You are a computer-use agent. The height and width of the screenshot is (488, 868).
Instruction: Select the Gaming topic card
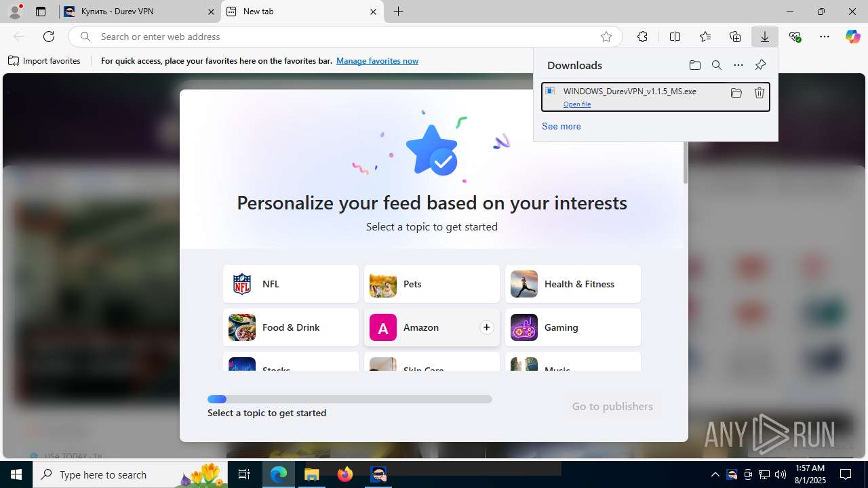[573, 327]
